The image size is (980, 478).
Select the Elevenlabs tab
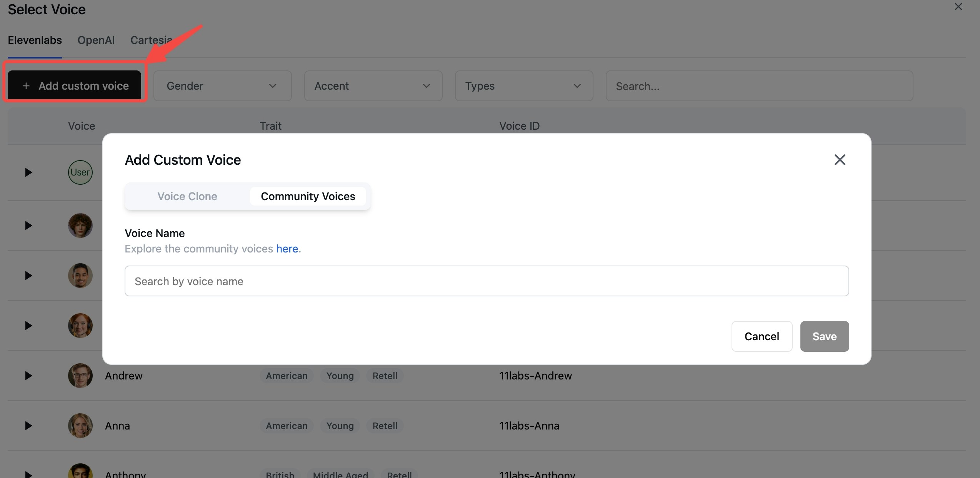[35, 40]
